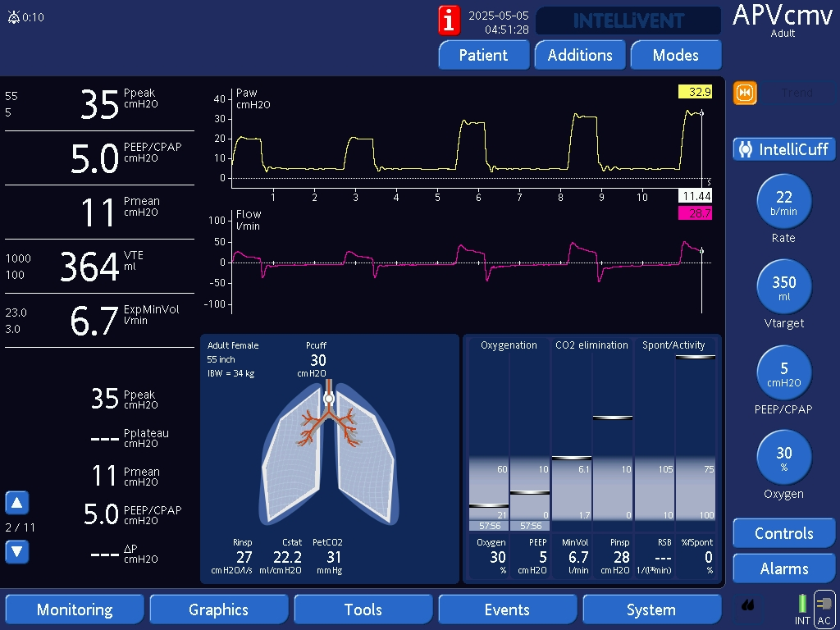Open the red information alert icon
840x630 pixels.
pyautogui.click(x=450, y=21)
